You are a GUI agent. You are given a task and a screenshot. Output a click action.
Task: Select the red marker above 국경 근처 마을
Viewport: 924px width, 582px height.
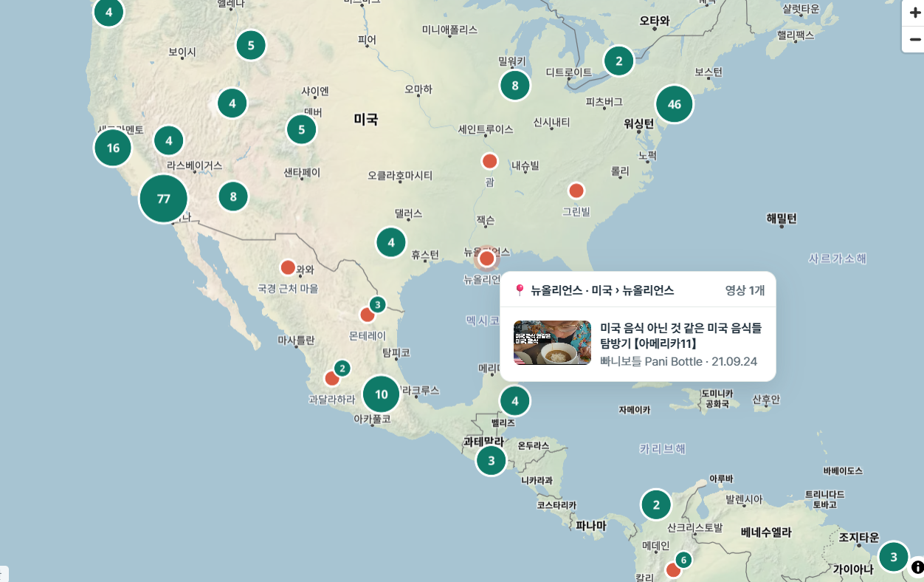point(288,267)
